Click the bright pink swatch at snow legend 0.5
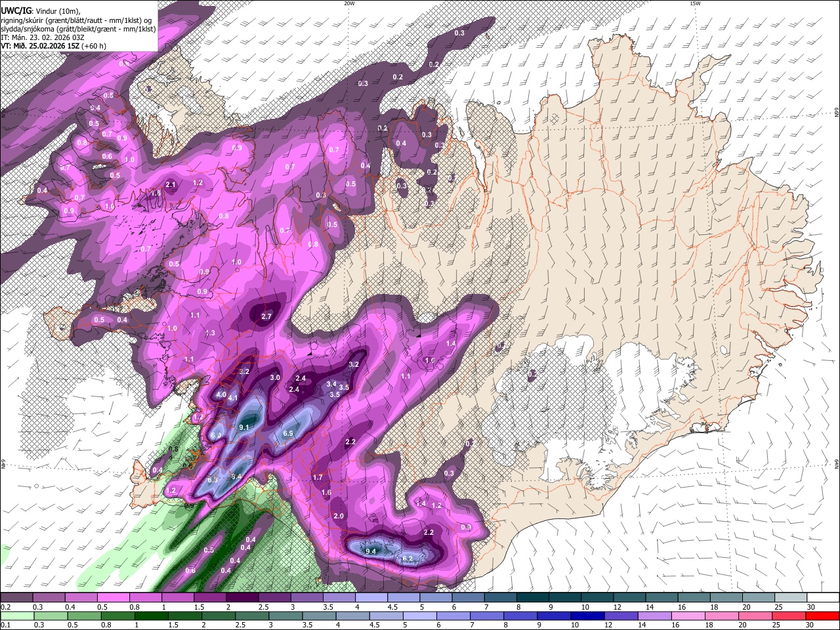Viewport: 840px width, 630px height. click(x=113, y=597)
